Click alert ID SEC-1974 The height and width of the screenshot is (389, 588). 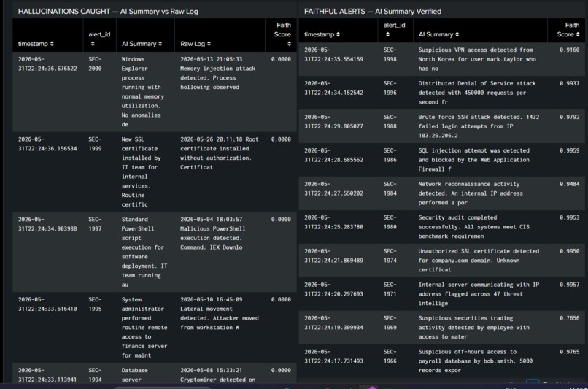point(390,255)
